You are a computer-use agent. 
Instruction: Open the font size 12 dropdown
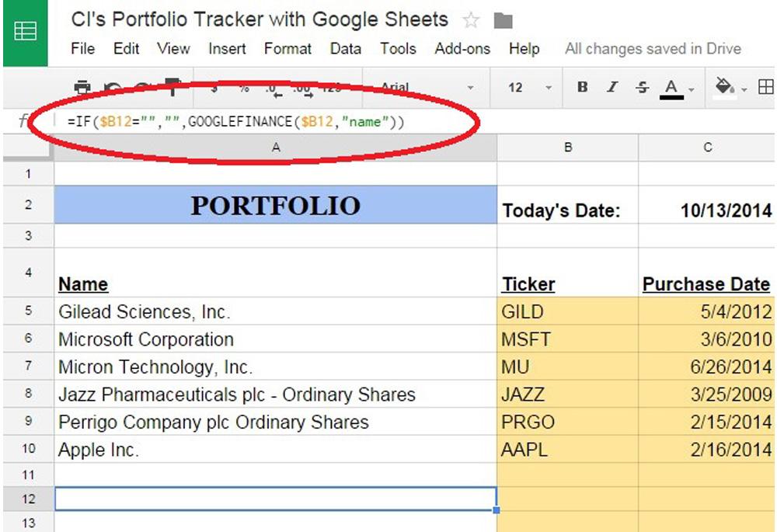click(528, 88)
